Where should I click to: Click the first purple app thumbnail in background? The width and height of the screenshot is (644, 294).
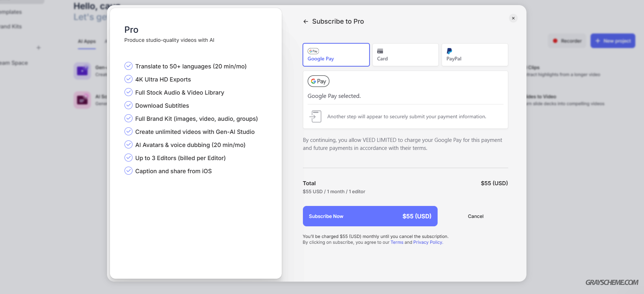(82, 71)
